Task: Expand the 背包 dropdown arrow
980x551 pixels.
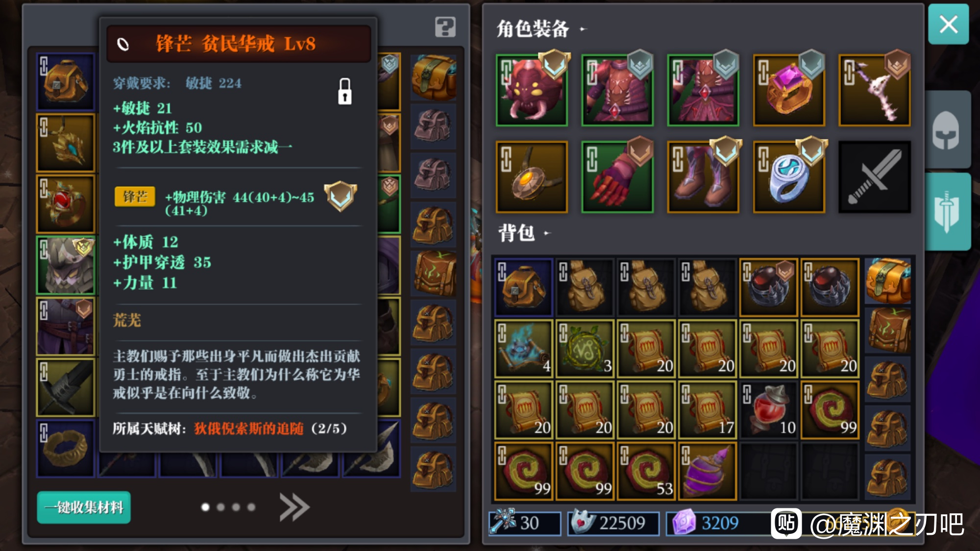Action: (547, 233)
